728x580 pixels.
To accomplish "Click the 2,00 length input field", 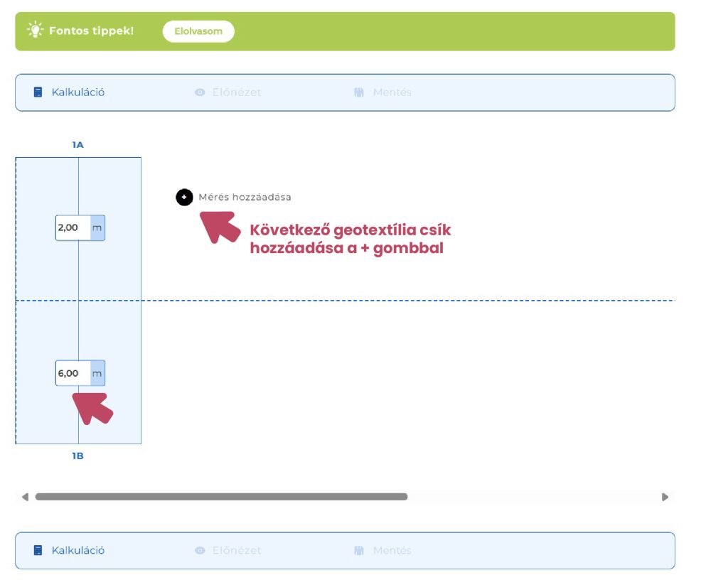I will pos(73,228).
